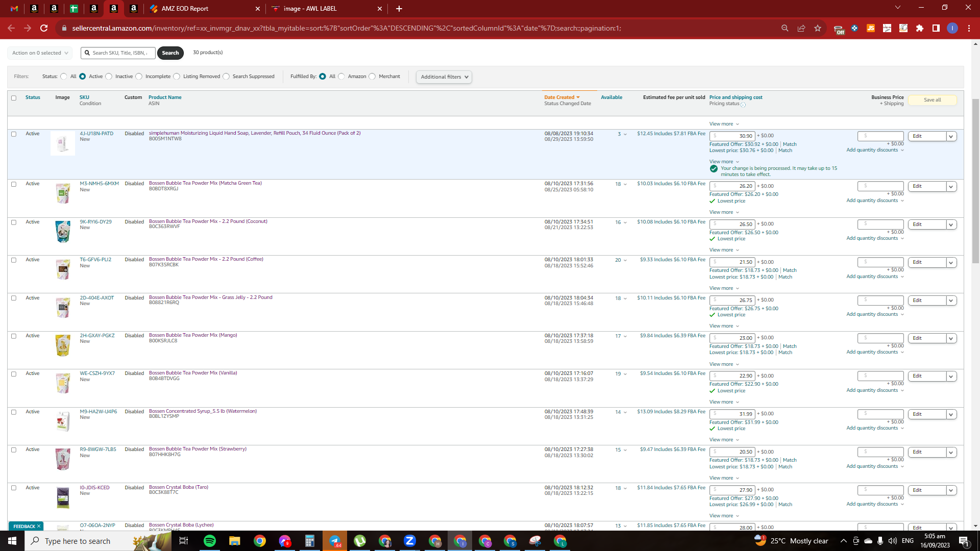
Task: Sort by the SKU column header
Action: click(x=84, y=97)
